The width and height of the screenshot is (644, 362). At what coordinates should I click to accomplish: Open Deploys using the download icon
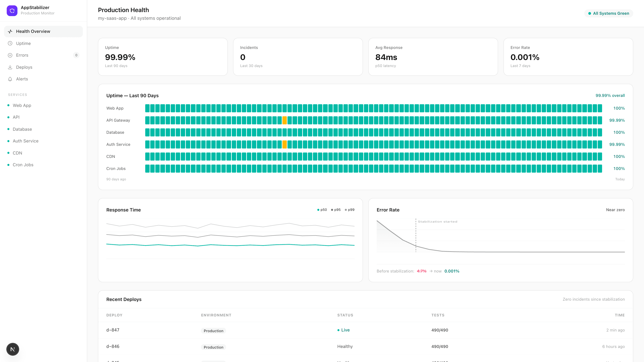tap(10, 67)
